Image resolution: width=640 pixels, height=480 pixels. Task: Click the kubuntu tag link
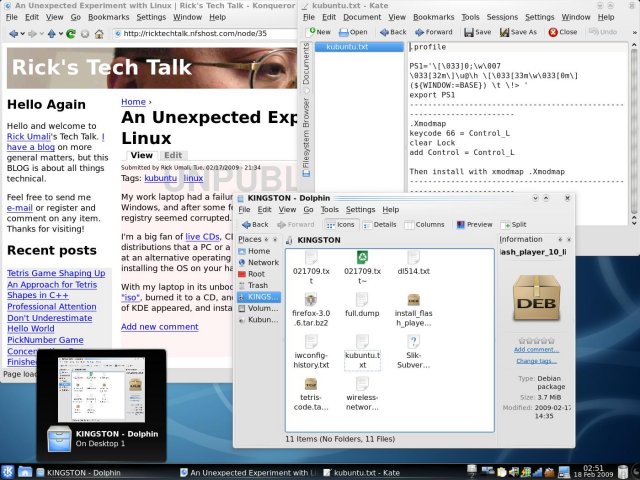[x=161, y=178]
